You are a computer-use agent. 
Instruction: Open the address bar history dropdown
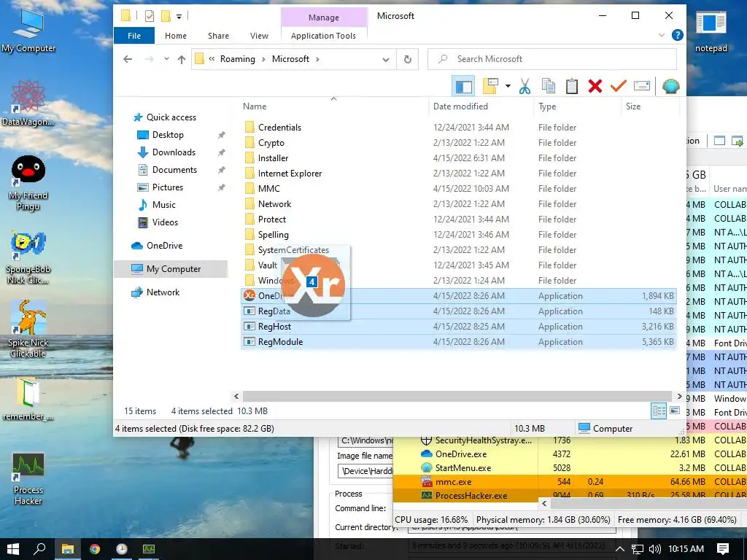(x=385, y=60)
